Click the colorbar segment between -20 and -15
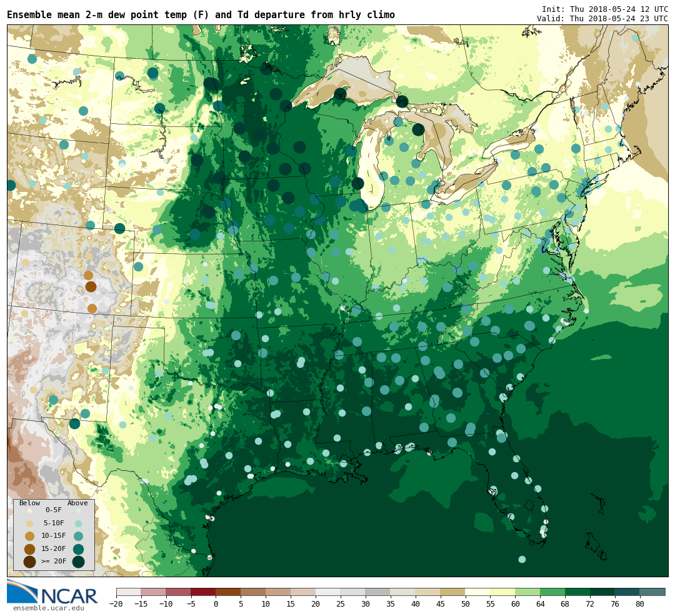The height and width of the screenshot is (616, 675). [x=129, y=592]
